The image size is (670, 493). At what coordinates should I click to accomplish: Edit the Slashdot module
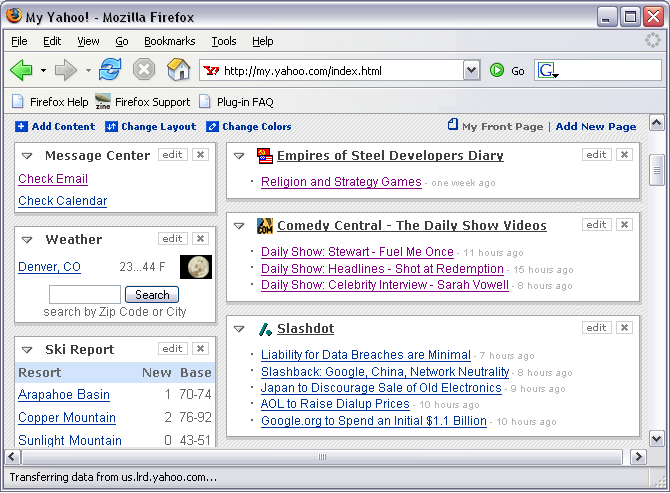tap(597, 328)
